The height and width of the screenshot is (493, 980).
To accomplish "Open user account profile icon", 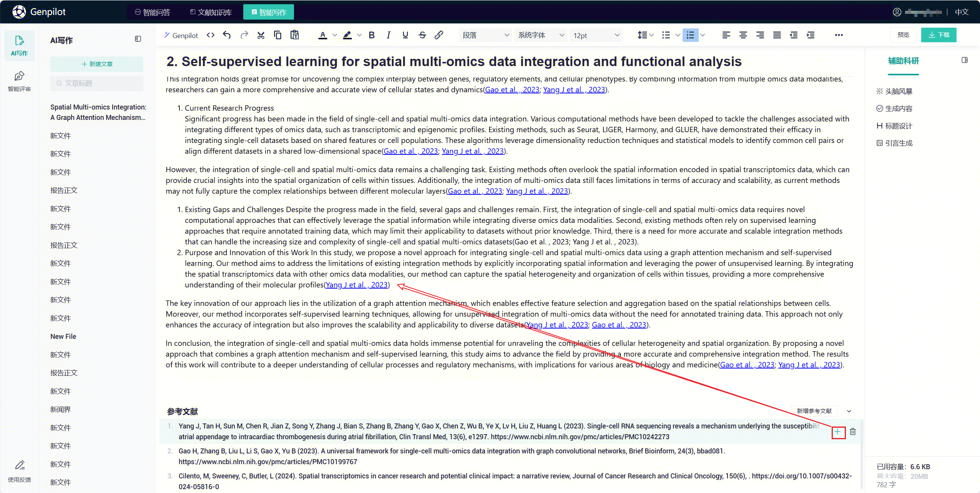I will click(897, 12).
